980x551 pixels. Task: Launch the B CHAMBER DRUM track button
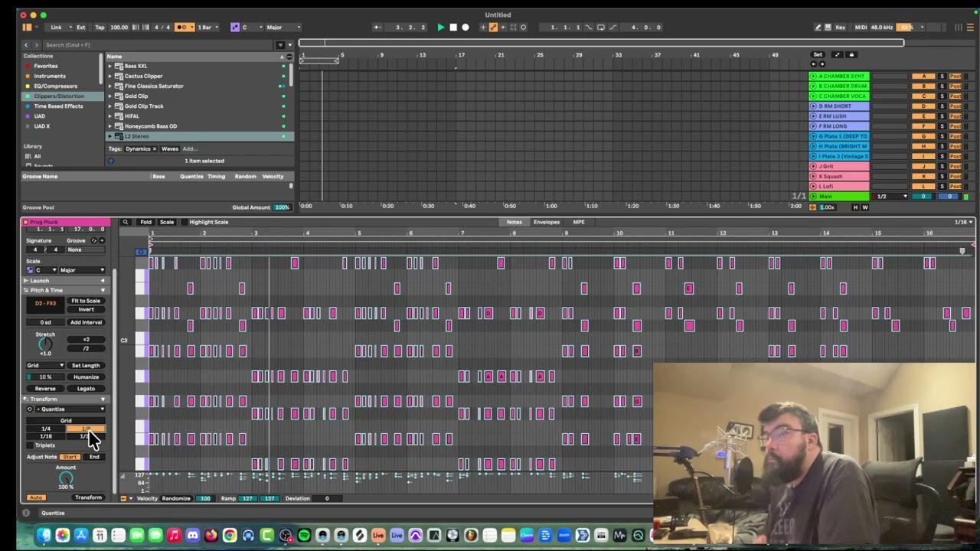tap(813, 86)
